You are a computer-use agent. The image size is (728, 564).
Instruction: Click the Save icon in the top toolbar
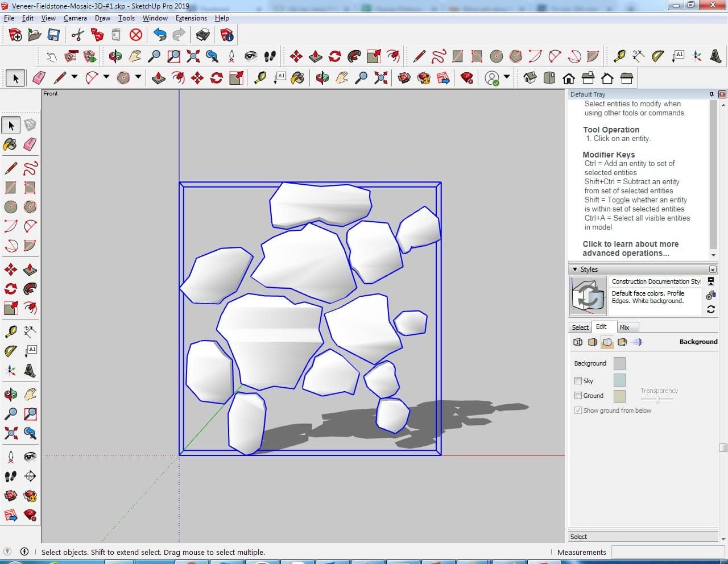[x=53, y=35]
